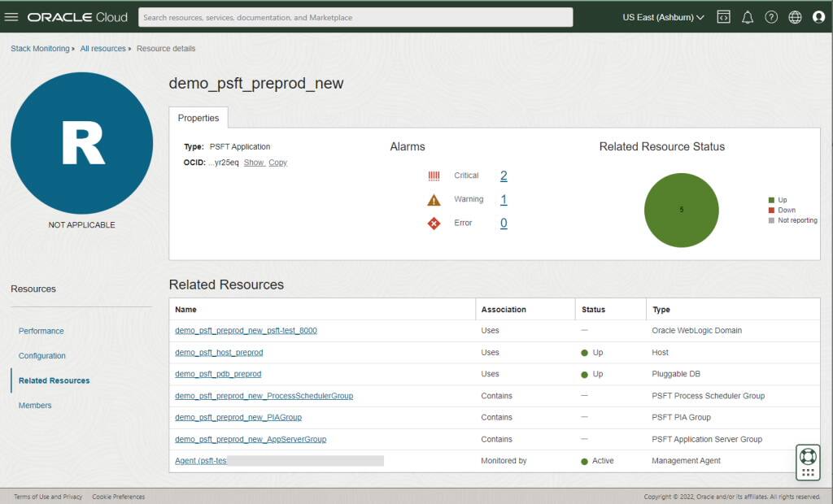Screen dimensions: 833x504
Task: Open the critical alarms count link
Action: tap(503, 175)
